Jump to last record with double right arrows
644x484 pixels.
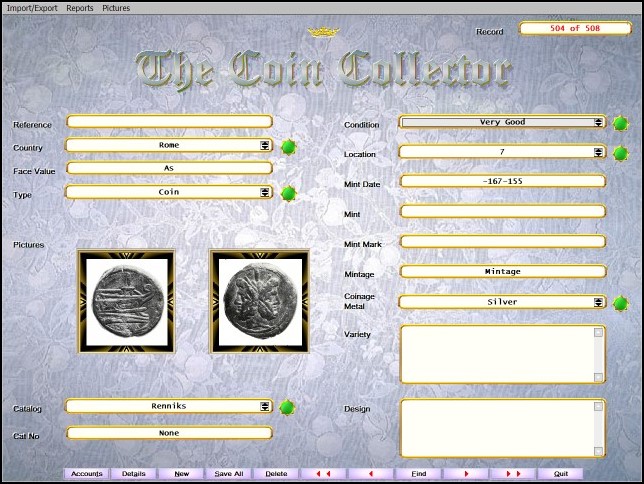pyautogui.click(x=513, y=474)
